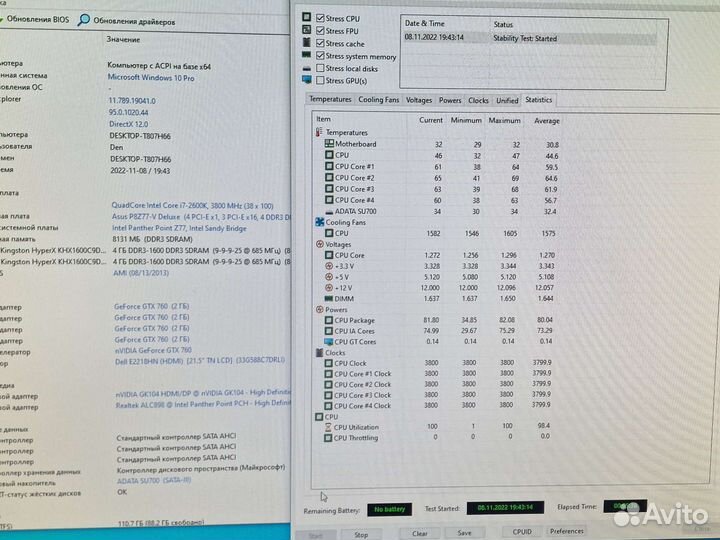720x540 pixels.
Task: Open CPUID panel button
Action: coord(522,532)
